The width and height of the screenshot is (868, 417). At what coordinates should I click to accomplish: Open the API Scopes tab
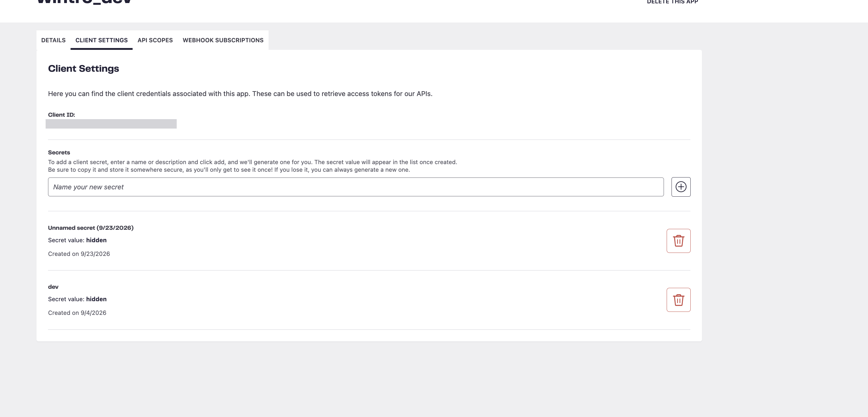[x=155, y=40]
